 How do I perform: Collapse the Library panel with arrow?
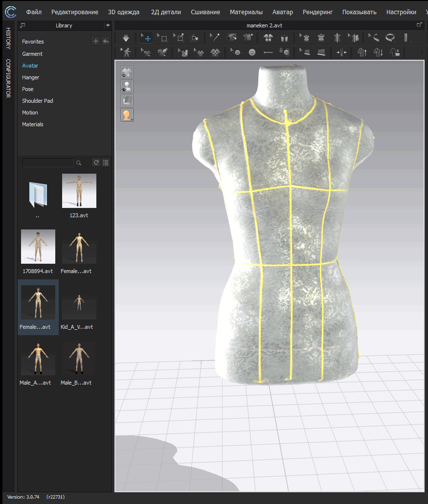(108, 25)
